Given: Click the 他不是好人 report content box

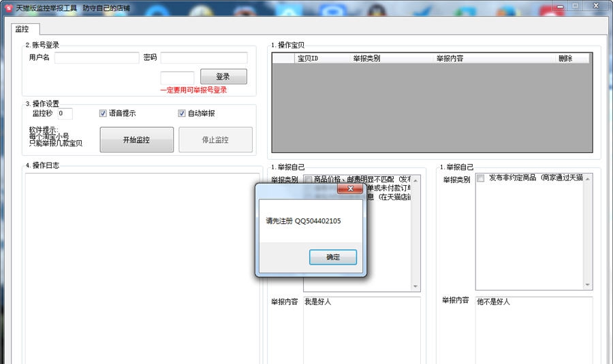Looking at the screenshot, I should 534,331.
